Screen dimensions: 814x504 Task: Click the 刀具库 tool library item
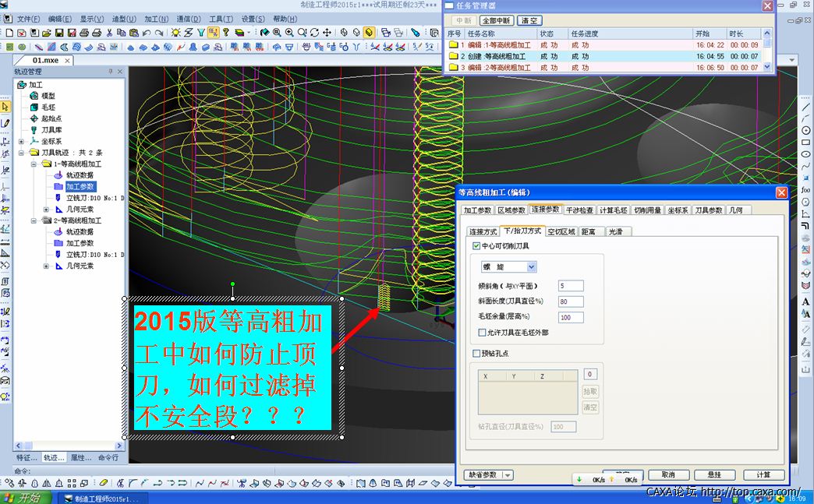point(51,129)
